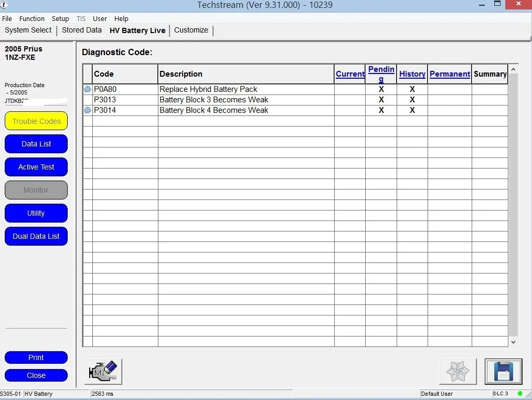Click the yellow Trouble Codes button
The height and width of the screenshot is (400, 532).
pos(36,121)
